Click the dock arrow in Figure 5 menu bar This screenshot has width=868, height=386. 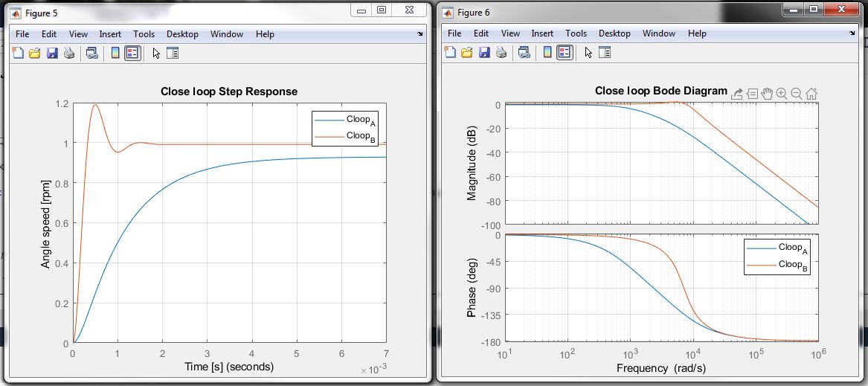coord(419,34)
